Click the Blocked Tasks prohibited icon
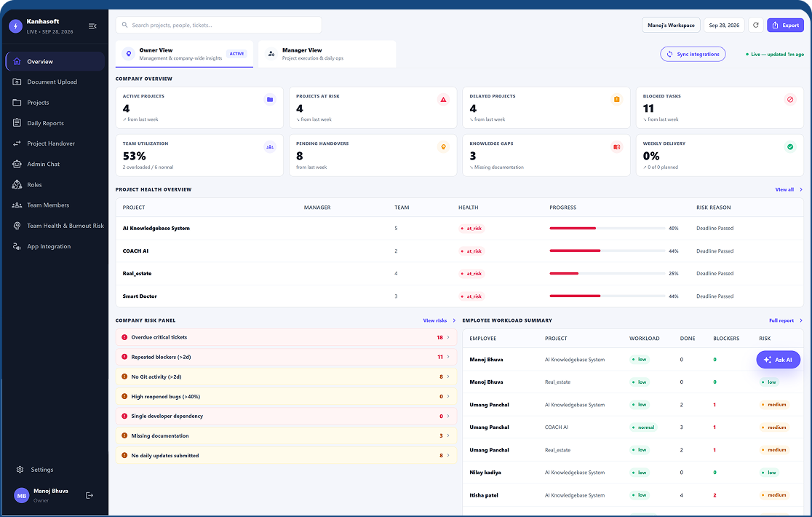812x517 pixels. coord(790,100)
